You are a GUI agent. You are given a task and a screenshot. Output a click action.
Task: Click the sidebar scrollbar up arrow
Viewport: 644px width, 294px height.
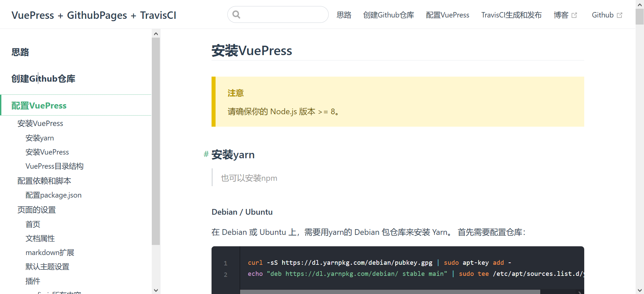pos(156,34)
